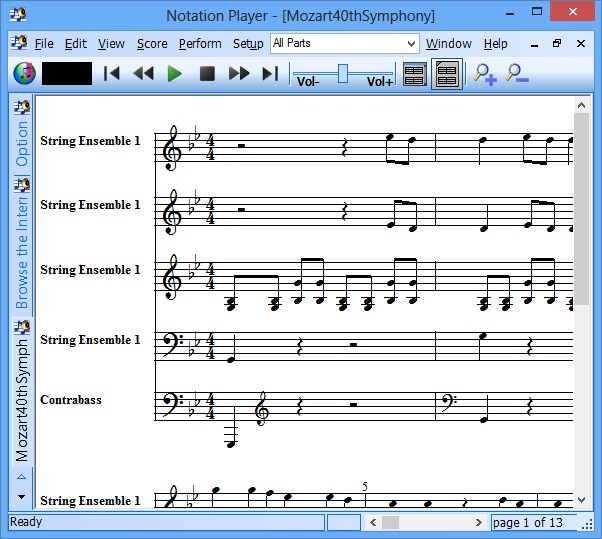This screenshot has height=539, width=602.
Task: Click the volume slider handle
Action: point(343,72)
